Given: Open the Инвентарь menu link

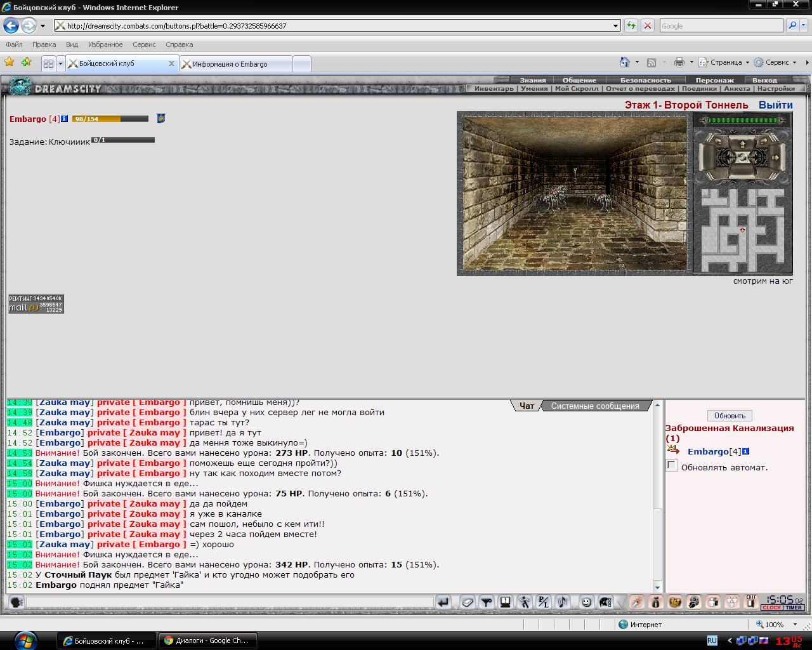Looking at the screenshot, I should pyautogui.click(x=494, y=89).
